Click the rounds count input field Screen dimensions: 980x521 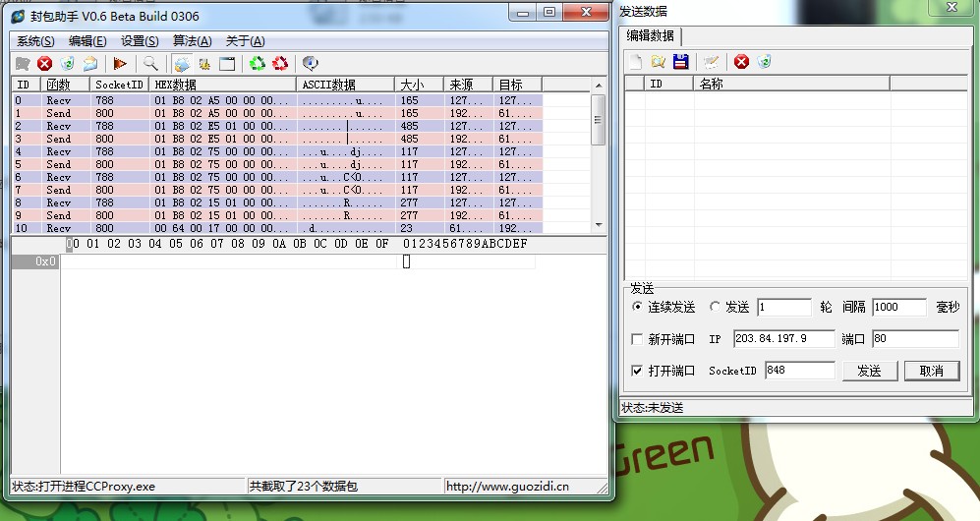pyautogui.click(x=783, y=307)
